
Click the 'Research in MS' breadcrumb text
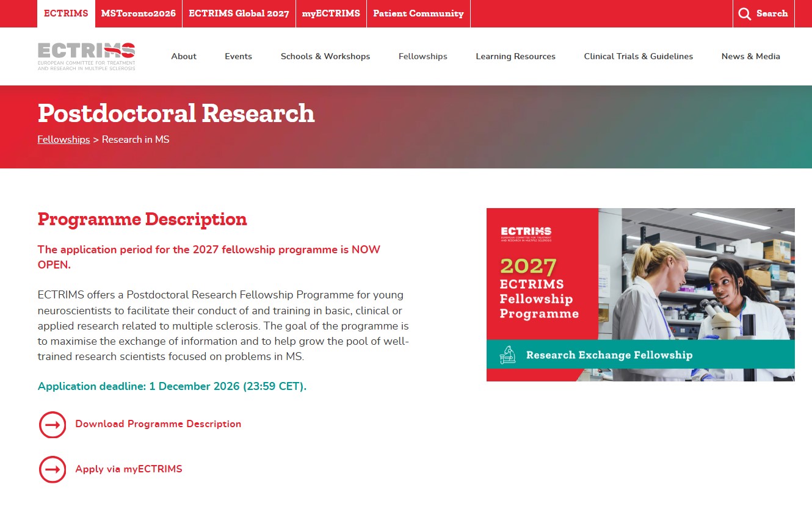pyautogui.click(x=136, y=140)
